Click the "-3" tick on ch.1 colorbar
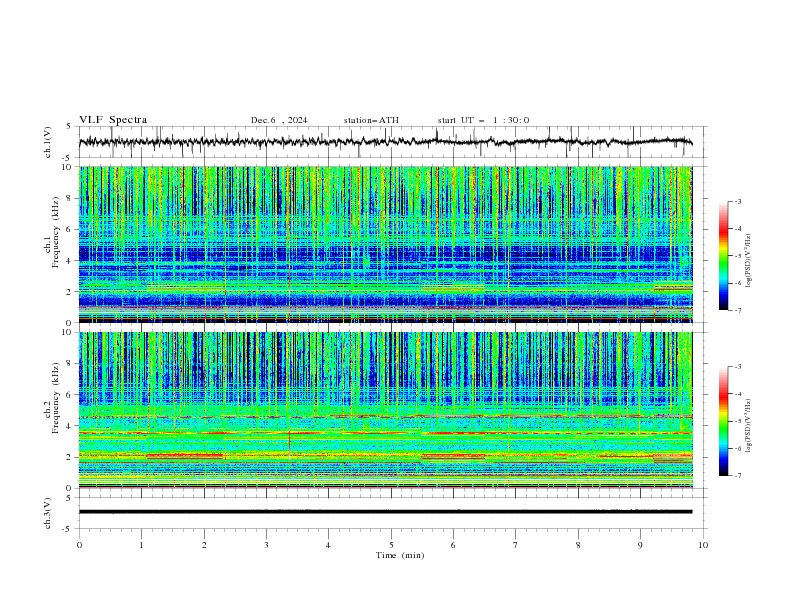Viewport: 792px width, 612px height. tap(738, 201)
